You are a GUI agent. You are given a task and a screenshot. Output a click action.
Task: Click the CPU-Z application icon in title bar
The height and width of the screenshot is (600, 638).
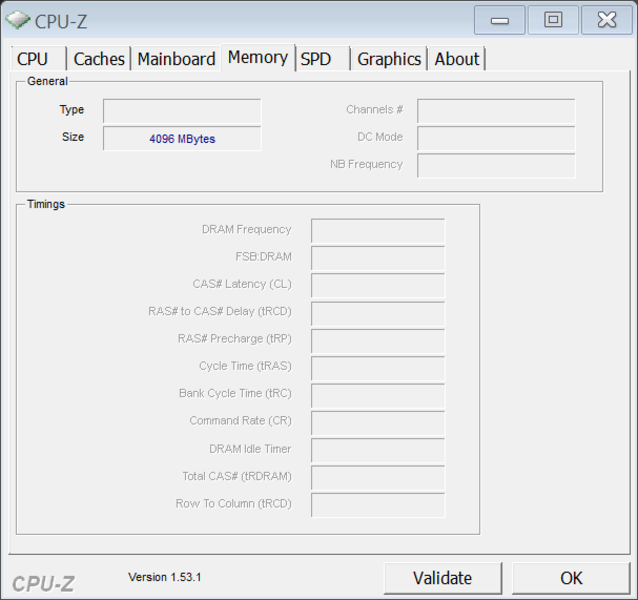tap(17, 20)
